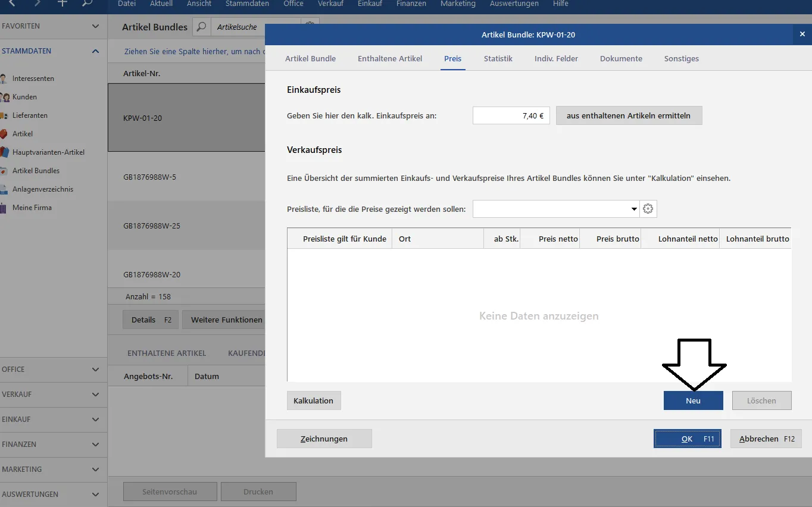Expand the Favoriten sidebar section
The image size is (812, 507).
pos(95,26)
